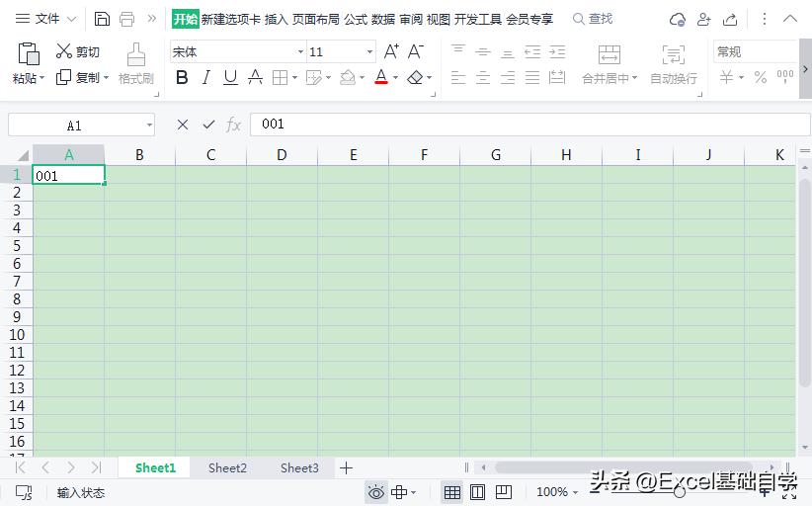
Task: Open the Paste options dropdown arrow
Action: click(41, 78)
